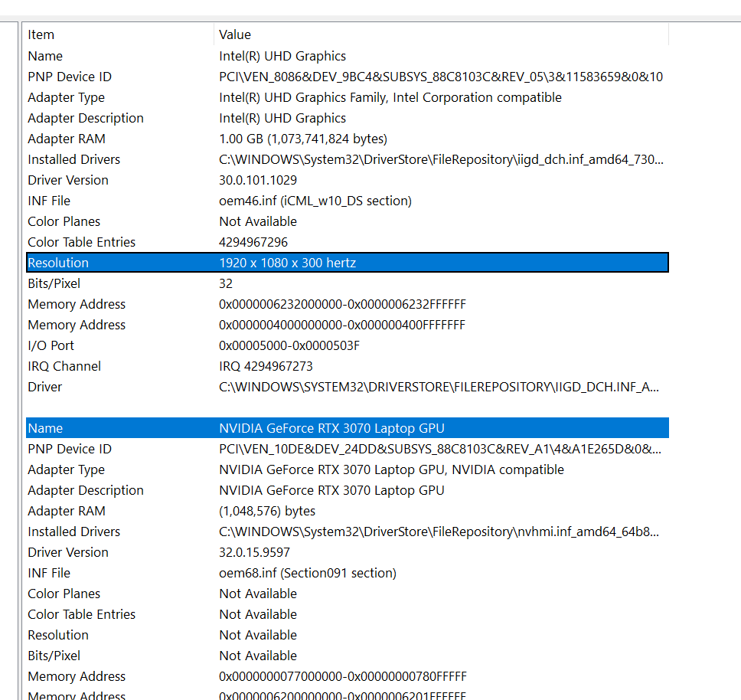Click the Installed Drivers row with nvhmi.inf path
Screen dimensions: 741x700
click(348, 532)
